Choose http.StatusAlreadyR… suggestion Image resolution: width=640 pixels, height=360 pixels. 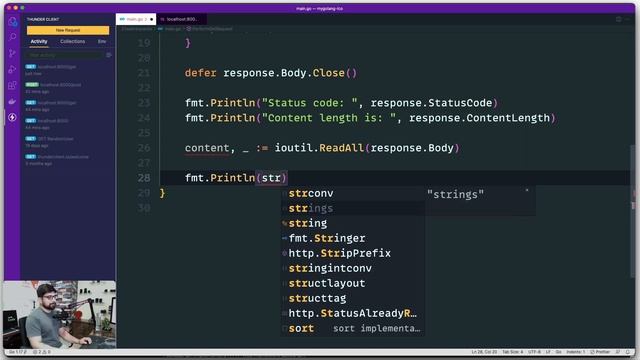353,313
